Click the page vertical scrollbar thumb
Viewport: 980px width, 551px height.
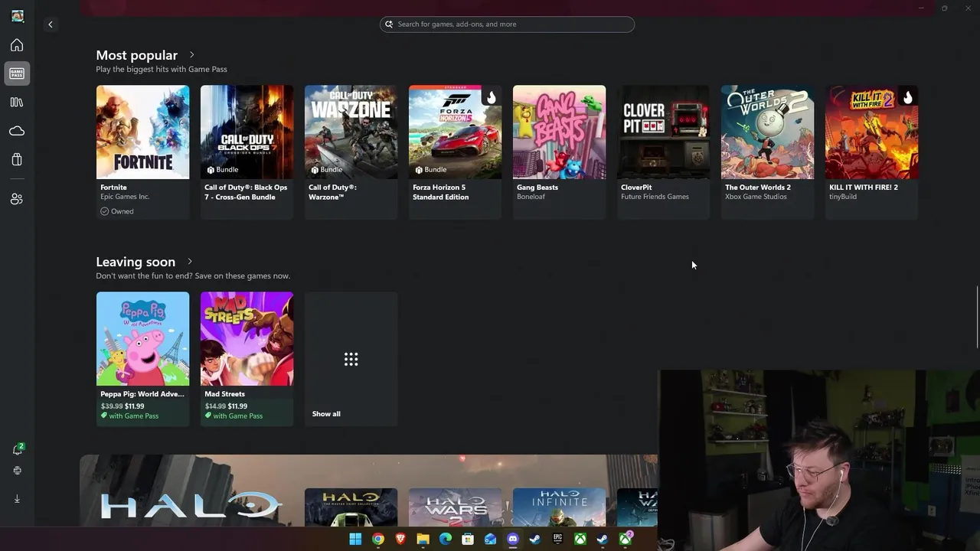point(978,316)
